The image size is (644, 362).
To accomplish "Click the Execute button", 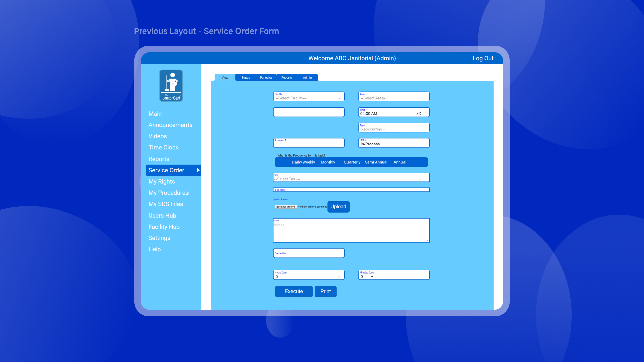I will tap(293, 292).
